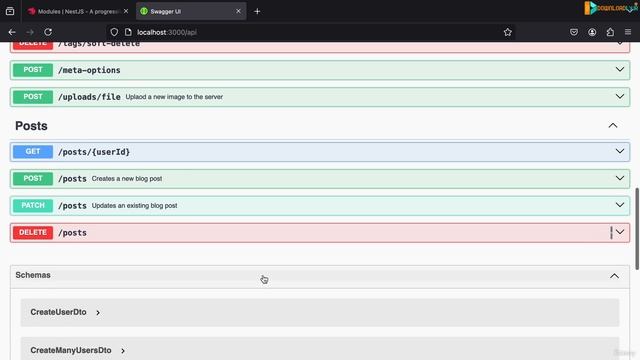The image size is (640, 360).
Task: Open the account profile icon
Action: point(592,32)
